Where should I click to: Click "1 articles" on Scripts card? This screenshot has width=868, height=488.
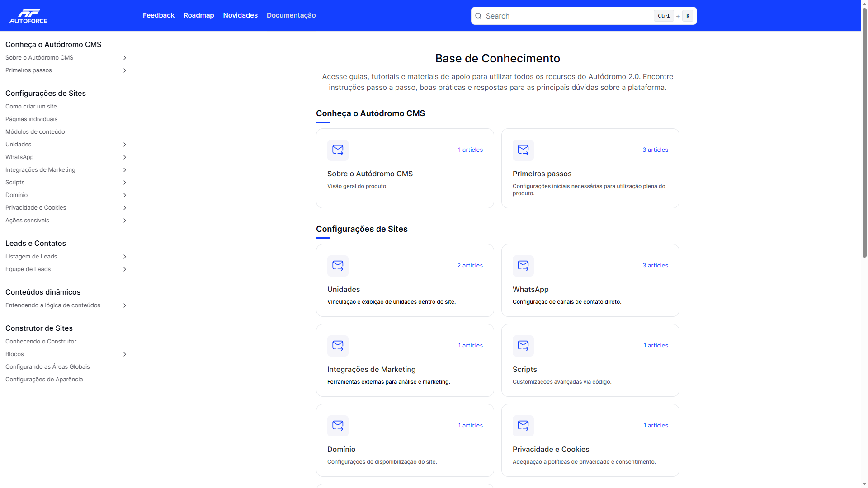(x=656, y=346)
